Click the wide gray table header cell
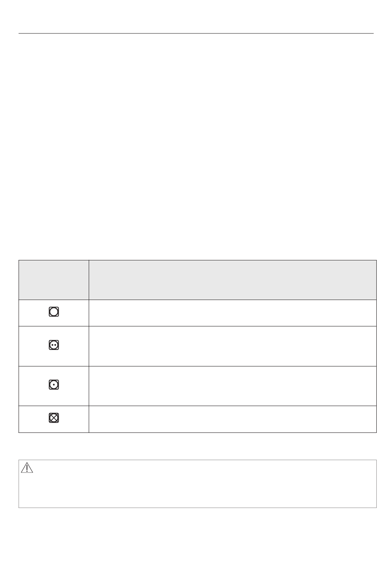 coord(233,280)
